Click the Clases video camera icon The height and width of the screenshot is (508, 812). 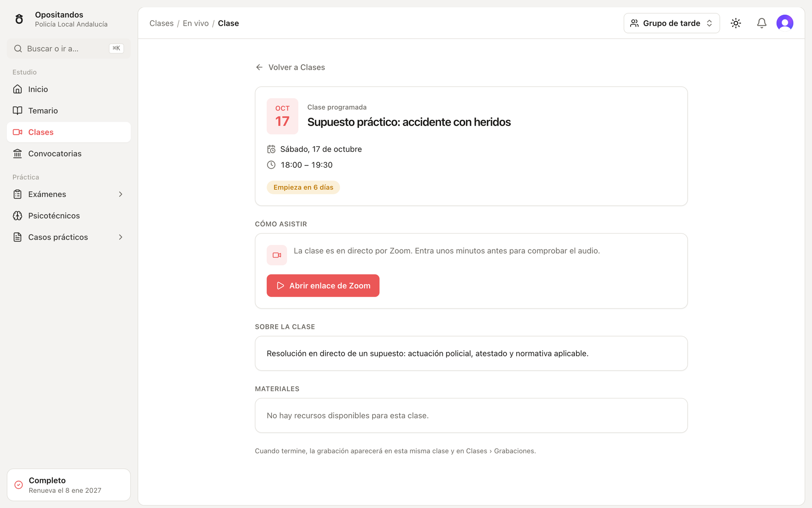[x=17, y=132]
